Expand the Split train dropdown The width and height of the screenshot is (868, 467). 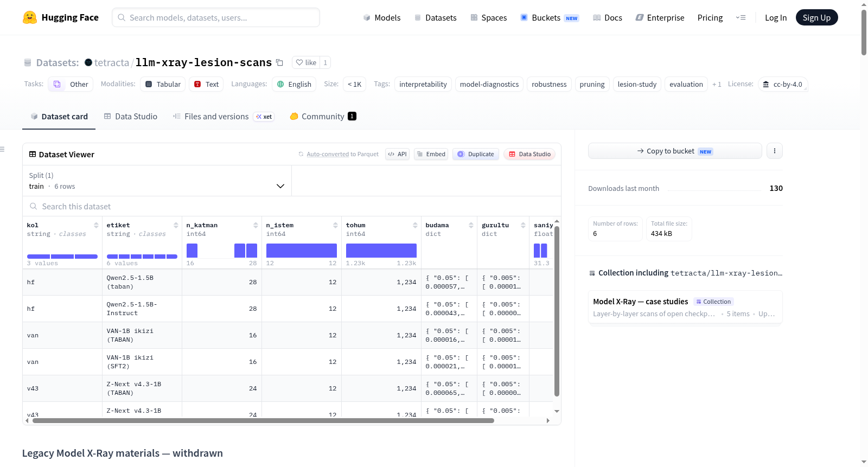pos(157,181)
